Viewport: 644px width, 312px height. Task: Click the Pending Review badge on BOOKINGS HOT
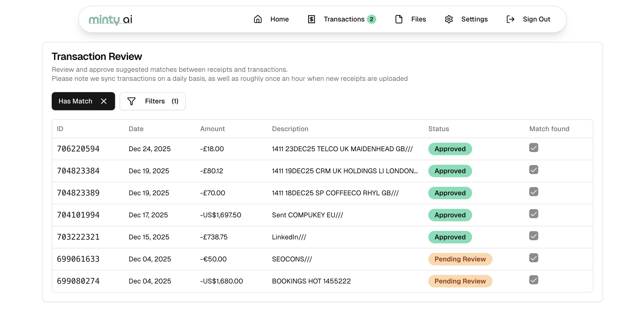(x=460, y=281)
